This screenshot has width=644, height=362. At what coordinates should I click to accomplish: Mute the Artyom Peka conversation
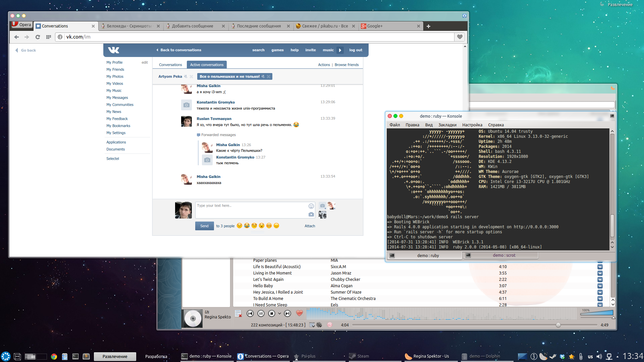tap(185, 76)
